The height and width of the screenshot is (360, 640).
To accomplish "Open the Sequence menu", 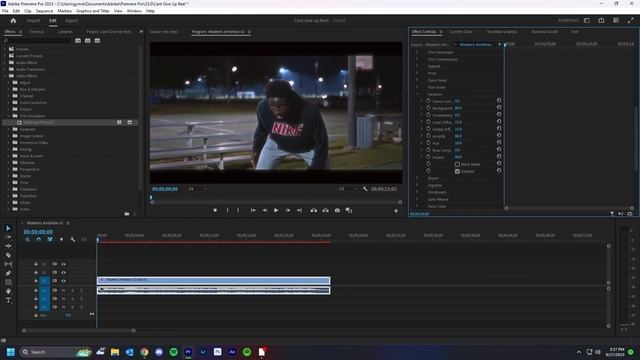I will [x=44, y=11].
